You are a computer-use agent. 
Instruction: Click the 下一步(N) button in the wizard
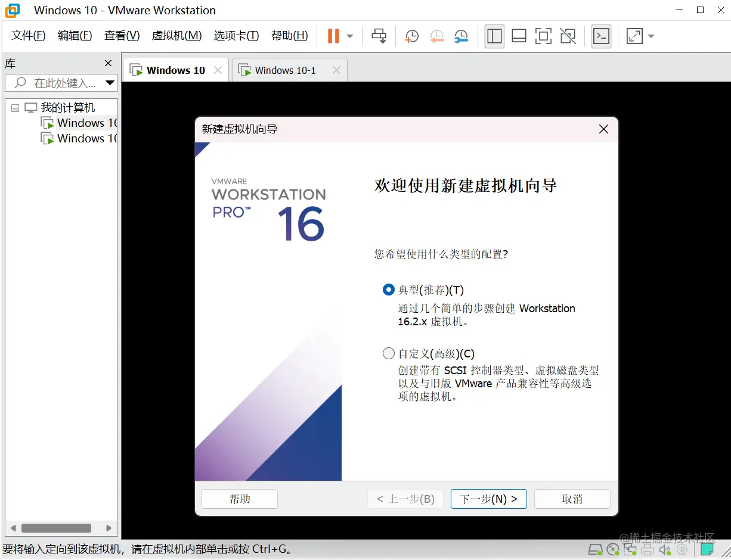click(x=488, y=499)
